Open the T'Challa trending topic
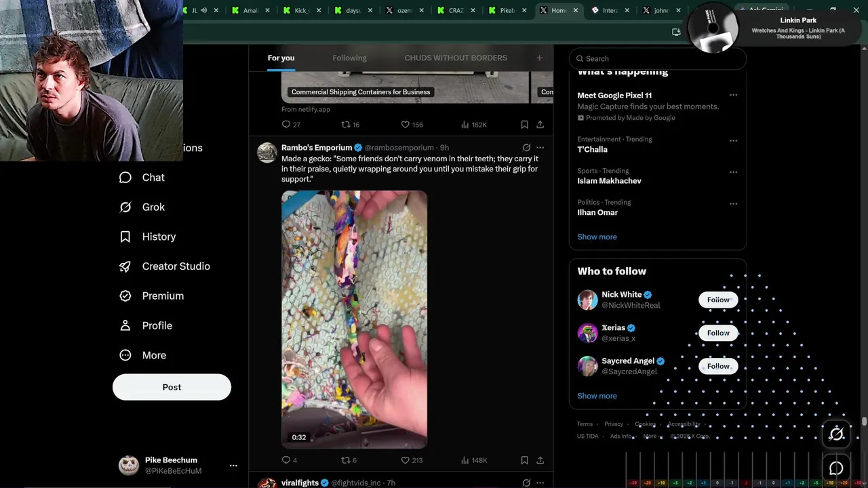The image size is (868, 488). [x=592, y=149]
